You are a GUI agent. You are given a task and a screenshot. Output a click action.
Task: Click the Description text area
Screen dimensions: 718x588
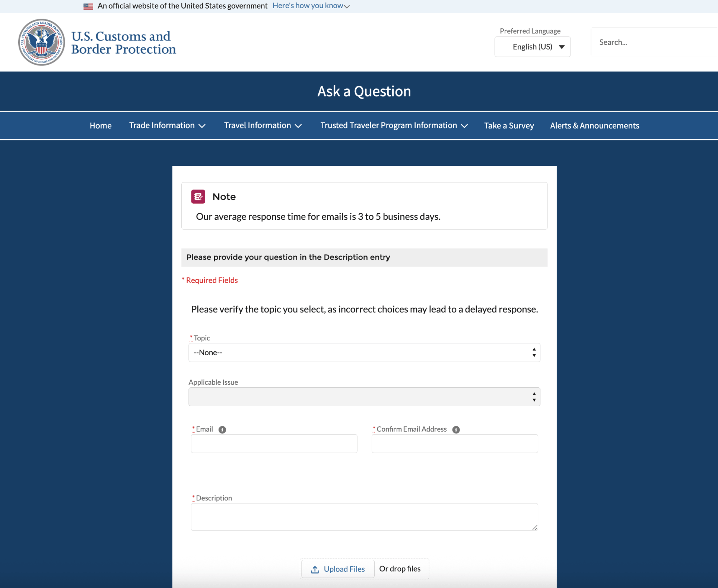coord(364,517)
